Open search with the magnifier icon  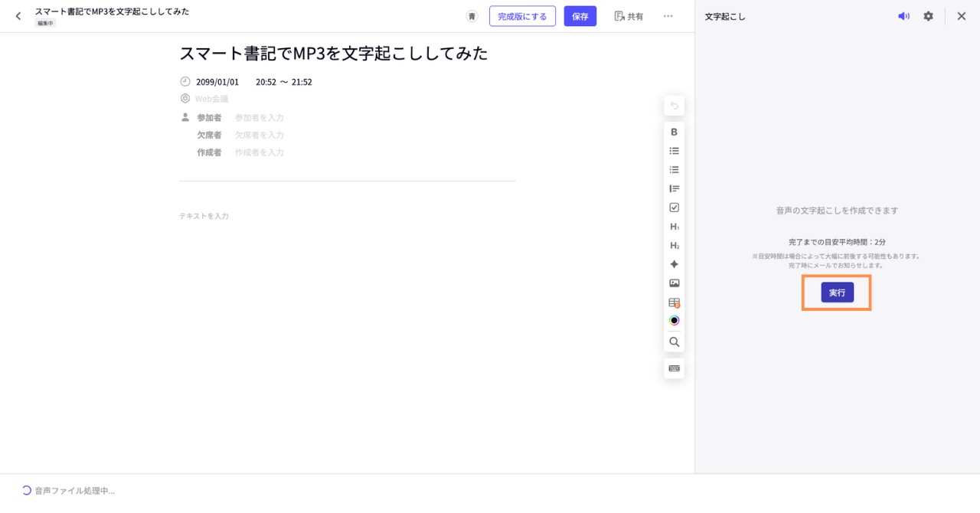674,342
